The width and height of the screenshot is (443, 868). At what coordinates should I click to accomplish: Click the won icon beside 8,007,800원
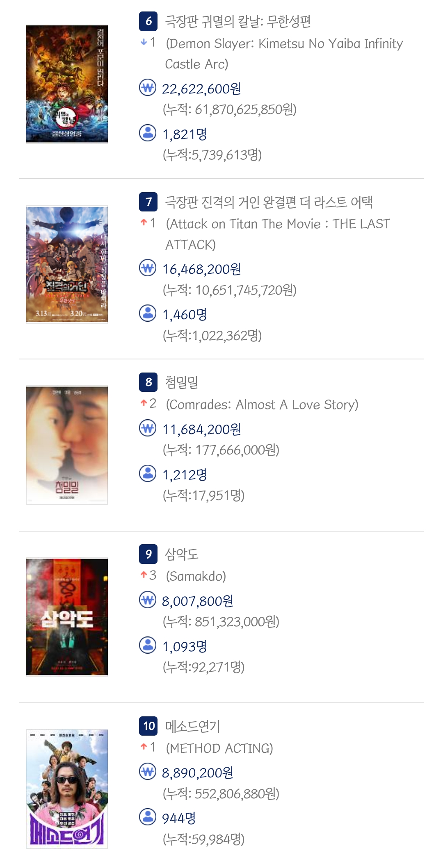[148, 600]
